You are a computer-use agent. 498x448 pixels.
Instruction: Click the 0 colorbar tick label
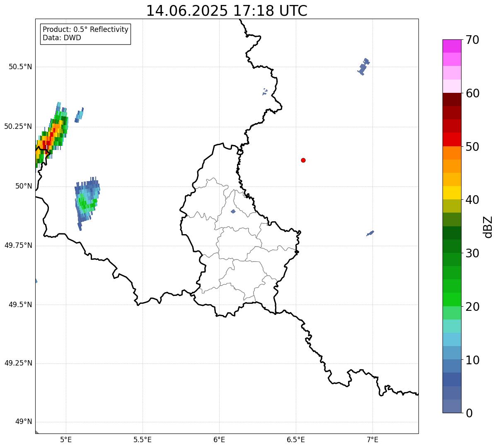[469, 413]
